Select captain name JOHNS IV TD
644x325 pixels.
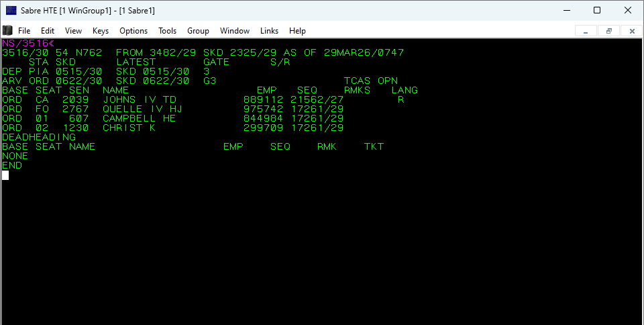pyautogui.click(x=140, y=100)
